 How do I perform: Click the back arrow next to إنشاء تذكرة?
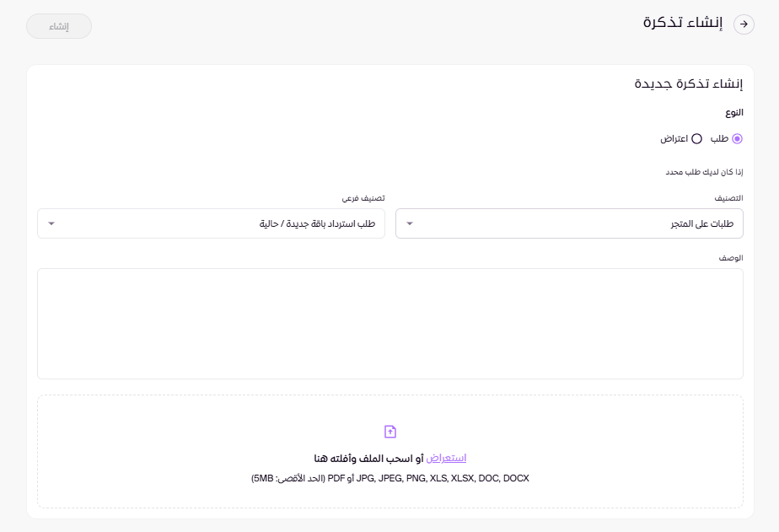(x=744, y=24)
